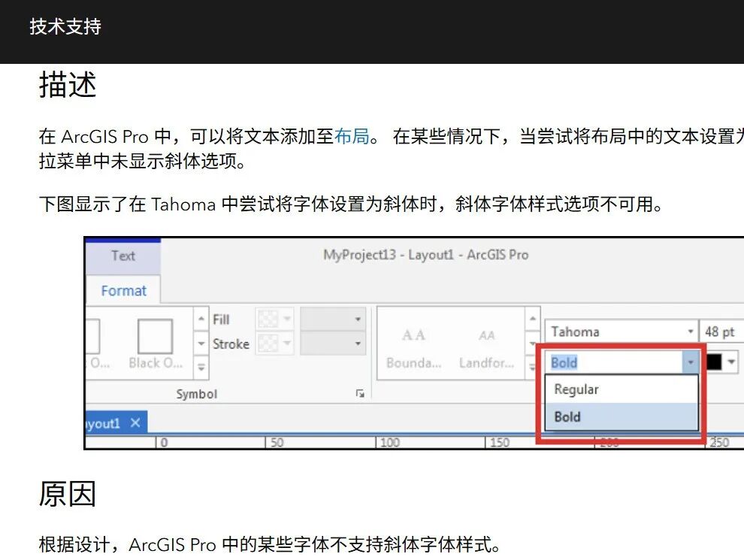Viewport: 744px width, 560px height.
Task: Open the Fill color dropdown arrow
Action: tap(287, 319)
